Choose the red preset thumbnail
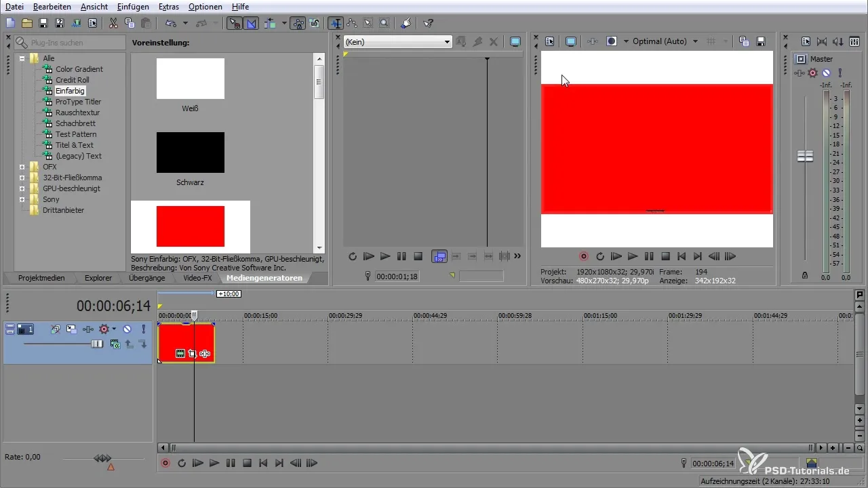This screenshot has width=868, height=488. tap(191, 226)
